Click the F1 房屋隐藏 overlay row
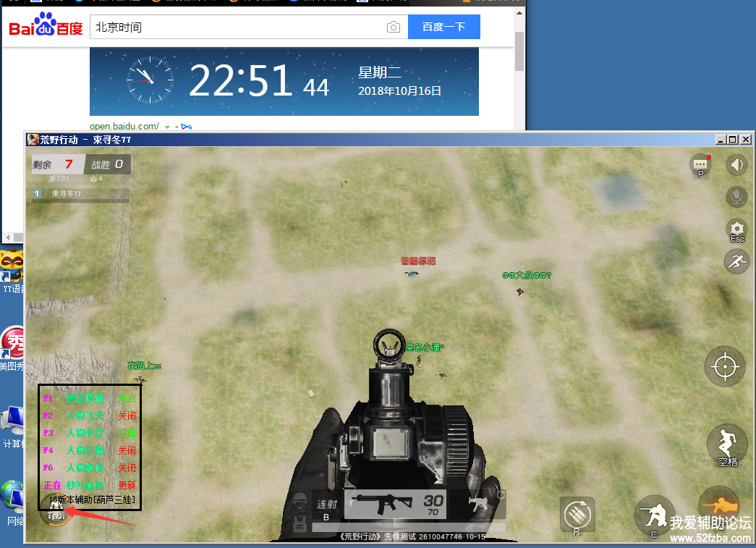This screenshot has width=756, height=548. tap(90, 398)
